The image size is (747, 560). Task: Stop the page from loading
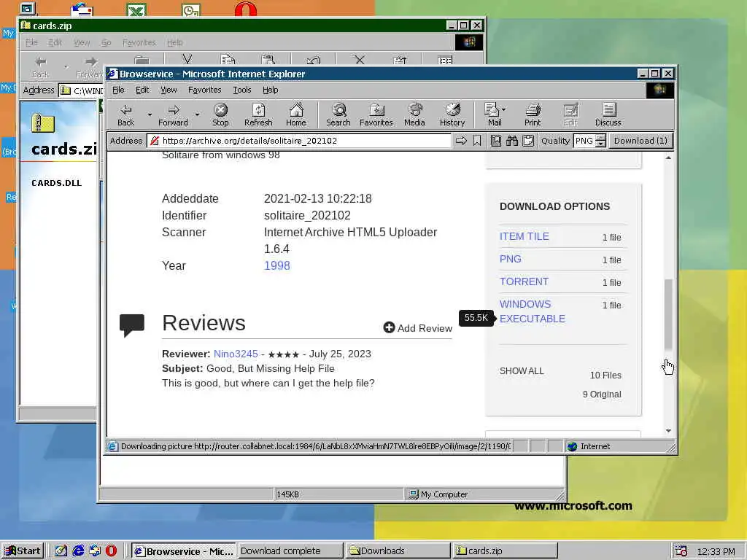pos(220,114)
